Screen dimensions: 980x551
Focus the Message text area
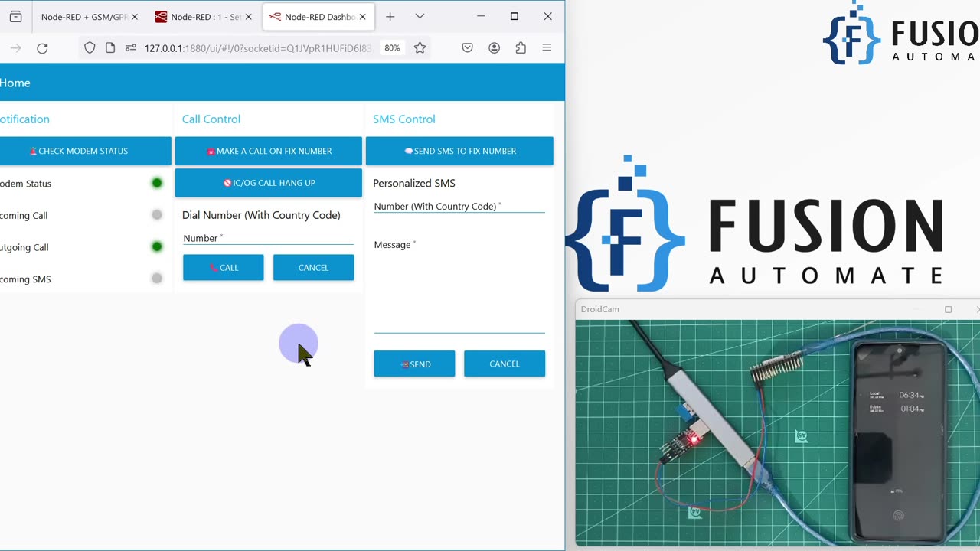point(459,285)
